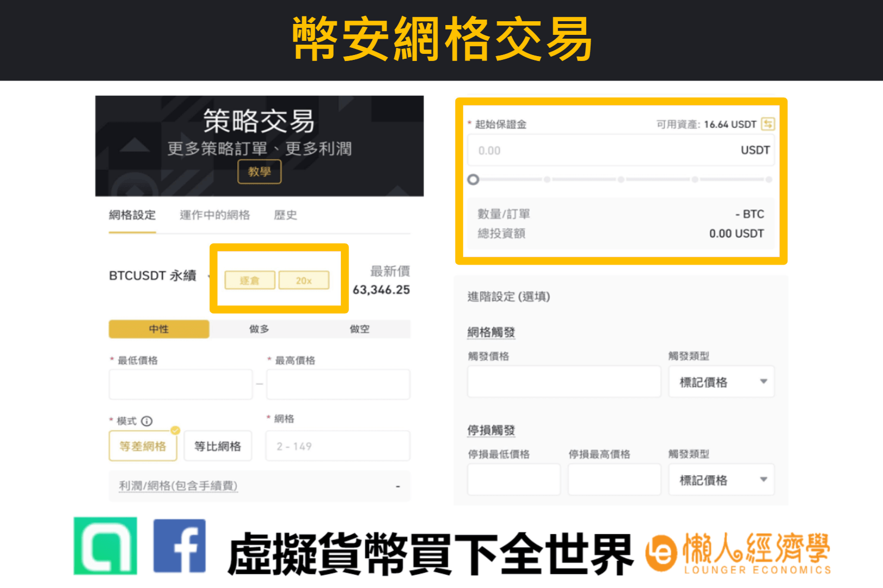Click the 最高價格 input field

[338, 384]
